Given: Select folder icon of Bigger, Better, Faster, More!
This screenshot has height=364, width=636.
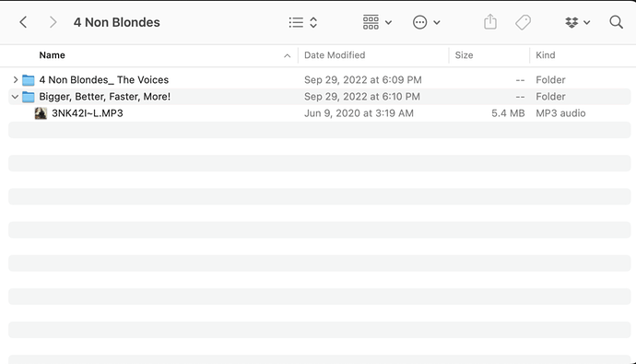Looking at the screenshot, I should [28, 97].
